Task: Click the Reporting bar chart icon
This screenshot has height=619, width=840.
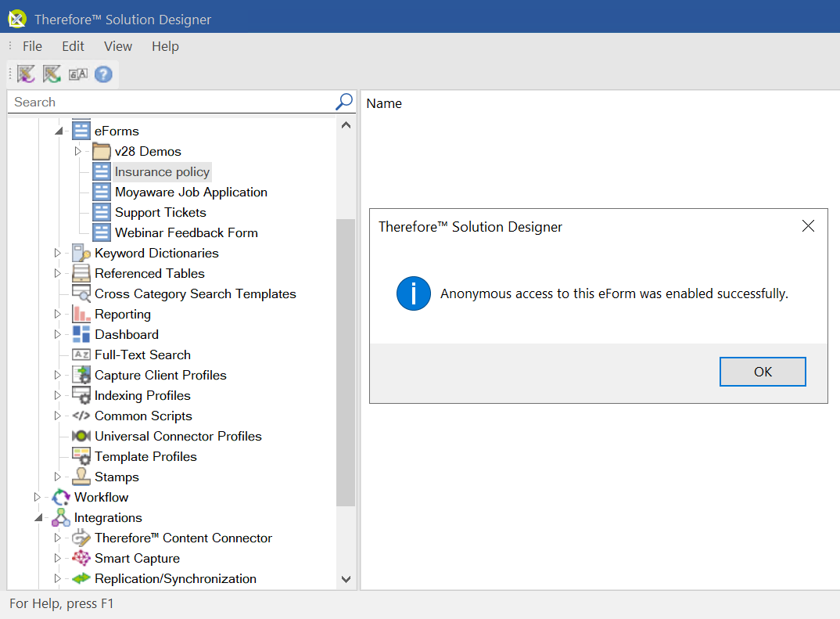Action: click(x=81, y=315)
